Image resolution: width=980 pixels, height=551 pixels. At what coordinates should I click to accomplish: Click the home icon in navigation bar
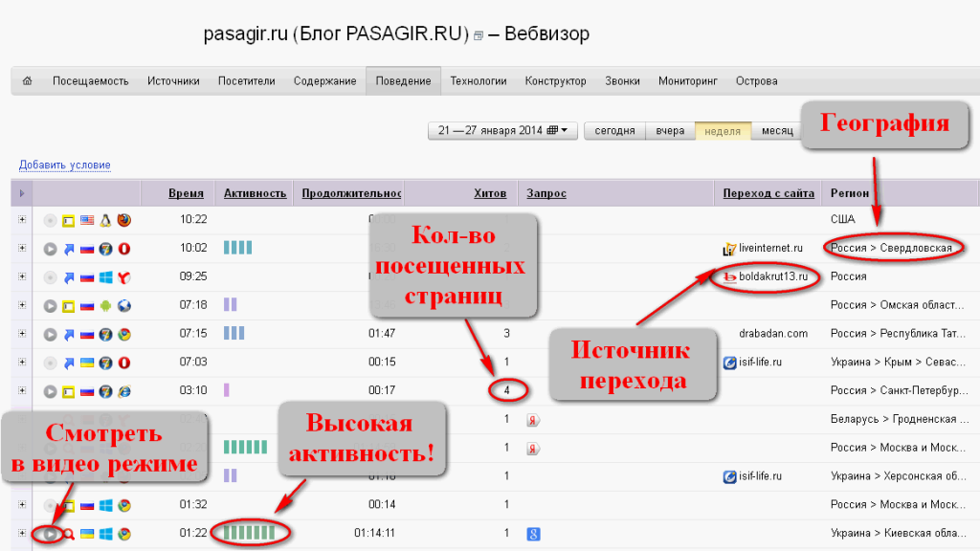(27, 81)
